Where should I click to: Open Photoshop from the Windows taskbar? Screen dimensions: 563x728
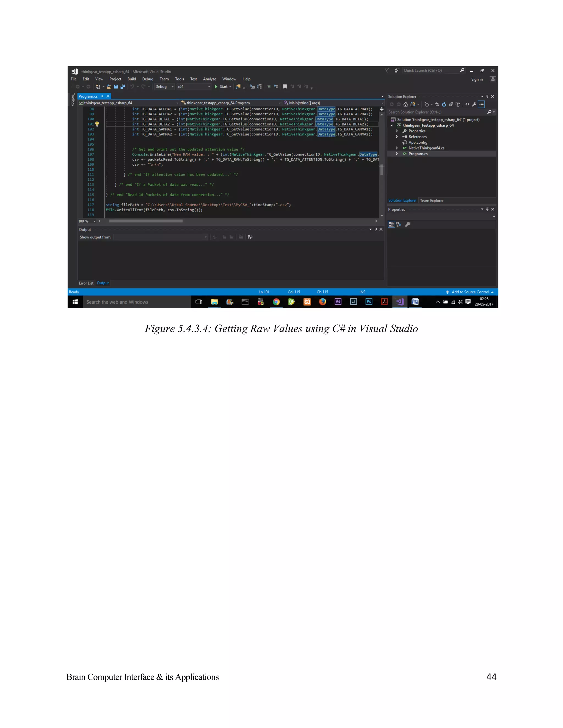pyautogui.click(x=369, y=302)
